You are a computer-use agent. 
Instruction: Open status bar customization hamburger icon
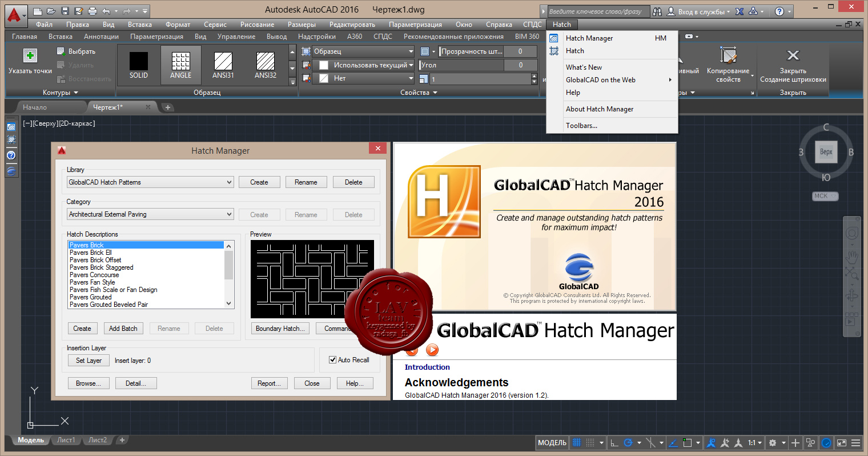[855, 443]
